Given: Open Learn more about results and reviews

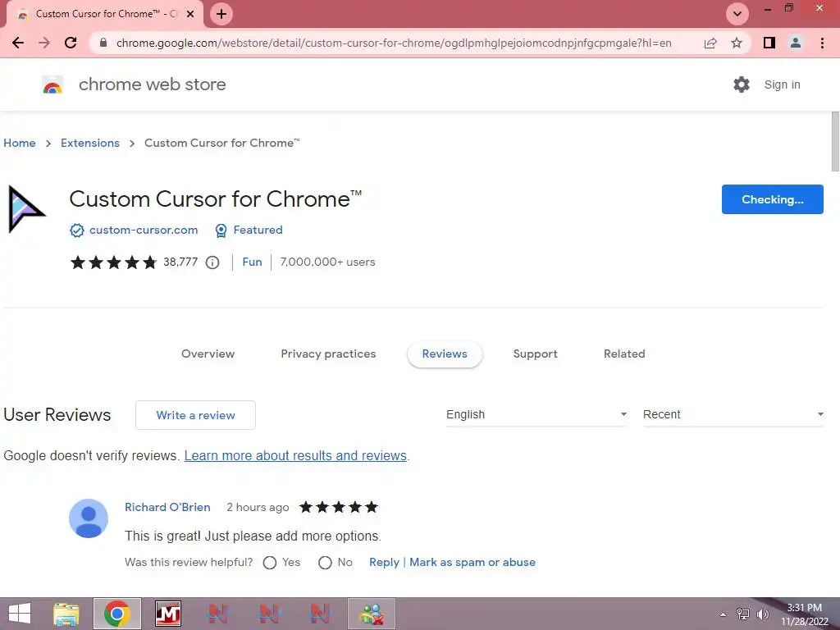Looking at the screenshot, I should (x=295, y=456).
